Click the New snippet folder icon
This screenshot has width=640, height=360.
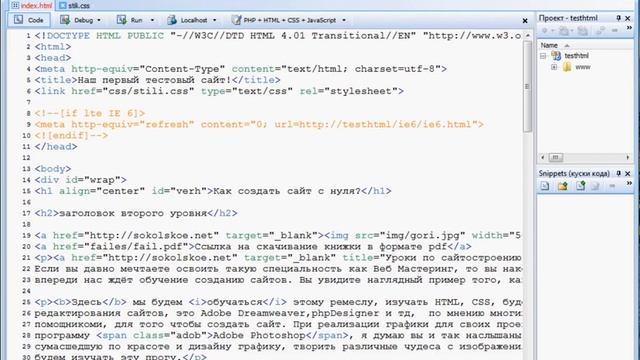click(563, 186)
